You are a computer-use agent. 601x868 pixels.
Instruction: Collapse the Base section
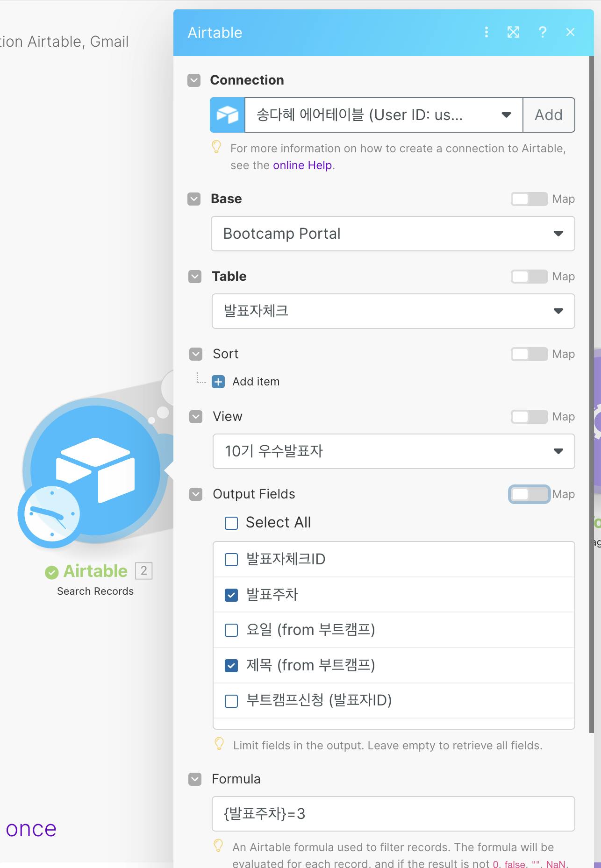click(194, 199)
